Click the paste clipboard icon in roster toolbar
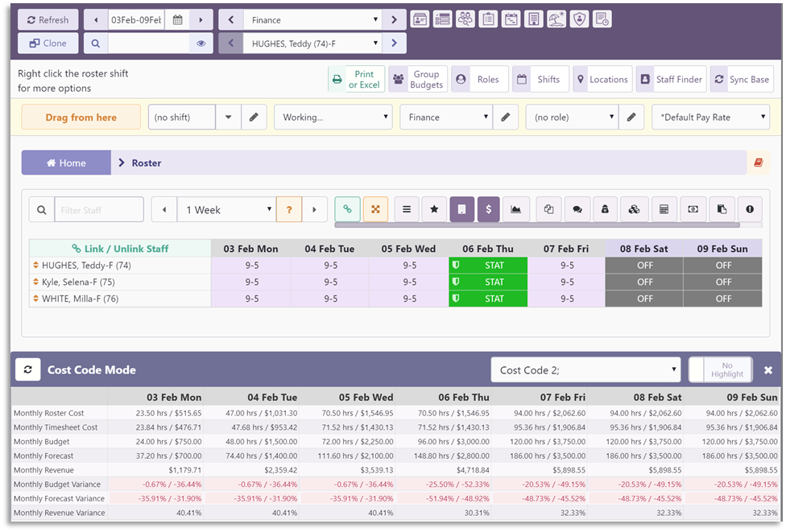Viewport: 786px width, 532px height. 722,209
